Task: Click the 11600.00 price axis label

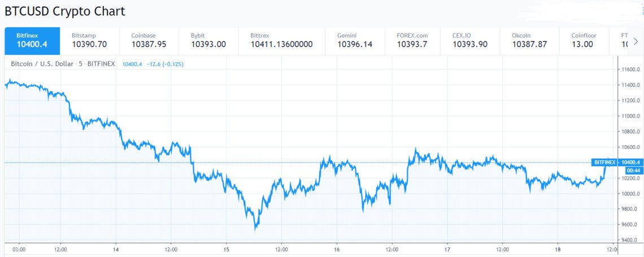Action: coord(630,69)
